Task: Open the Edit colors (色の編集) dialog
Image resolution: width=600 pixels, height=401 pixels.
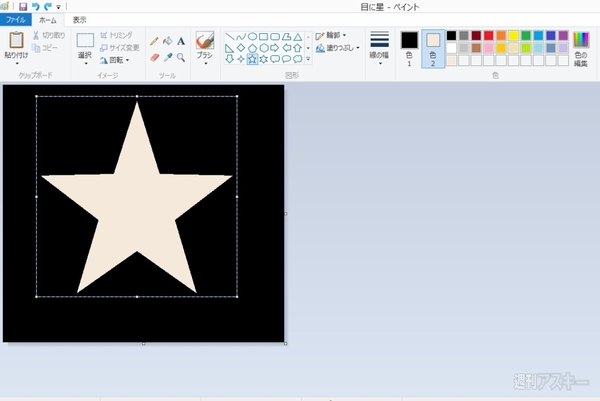Action: tap(580, 46)
